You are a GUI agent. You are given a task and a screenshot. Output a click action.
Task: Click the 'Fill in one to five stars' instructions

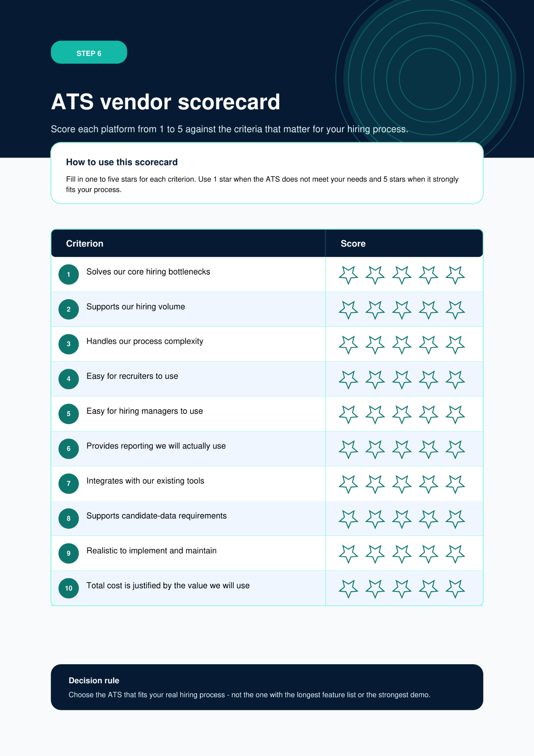[262, 184]
